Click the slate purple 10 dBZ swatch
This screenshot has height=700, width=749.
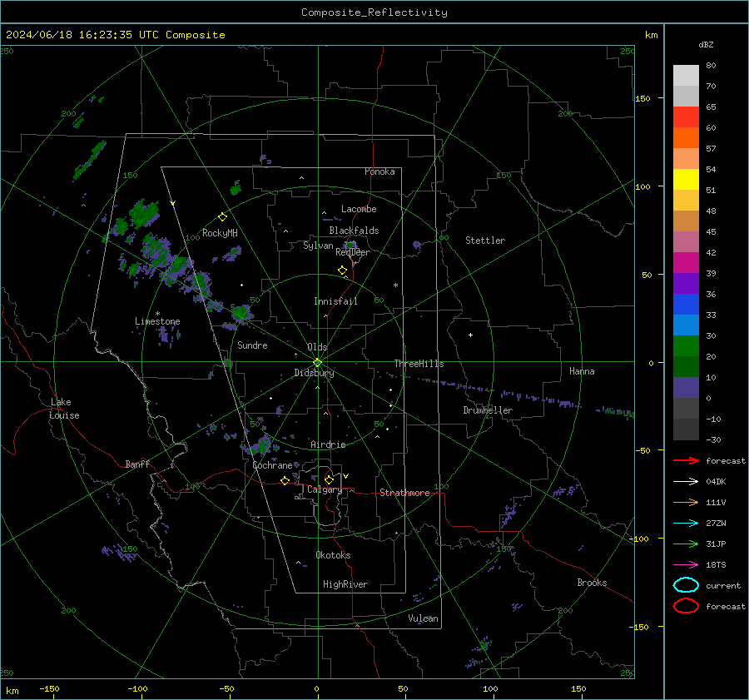click(686, 387)
